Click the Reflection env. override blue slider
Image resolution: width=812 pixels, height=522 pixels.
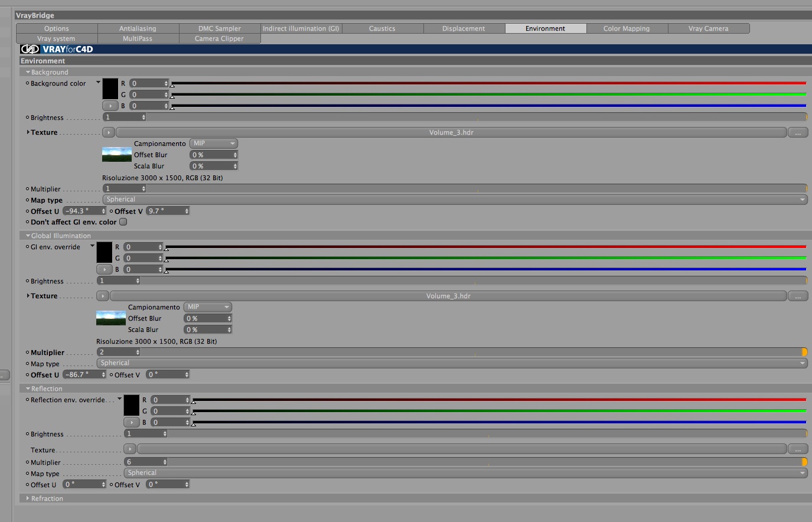tap(499, 422)
